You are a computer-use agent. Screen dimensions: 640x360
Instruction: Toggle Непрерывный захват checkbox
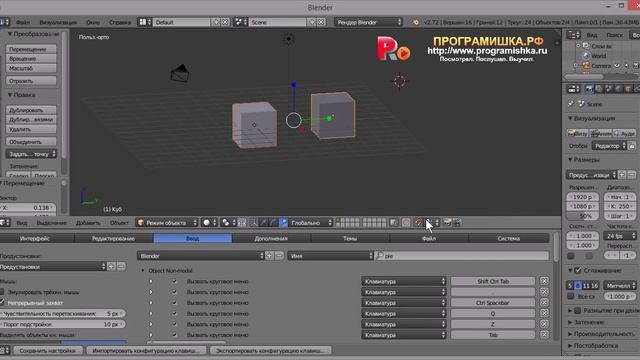pos(2,302)
